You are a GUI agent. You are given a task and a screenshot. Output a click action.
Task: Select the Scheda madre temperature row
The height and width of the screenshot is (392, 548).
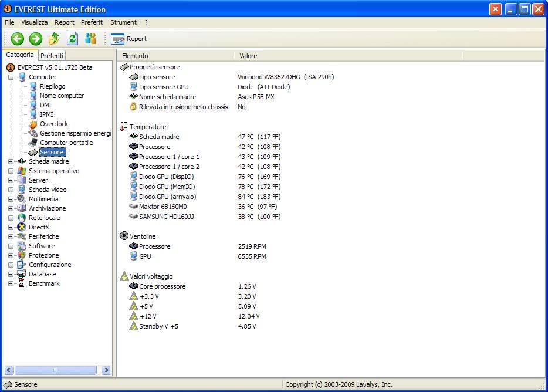tap(158, 137)
